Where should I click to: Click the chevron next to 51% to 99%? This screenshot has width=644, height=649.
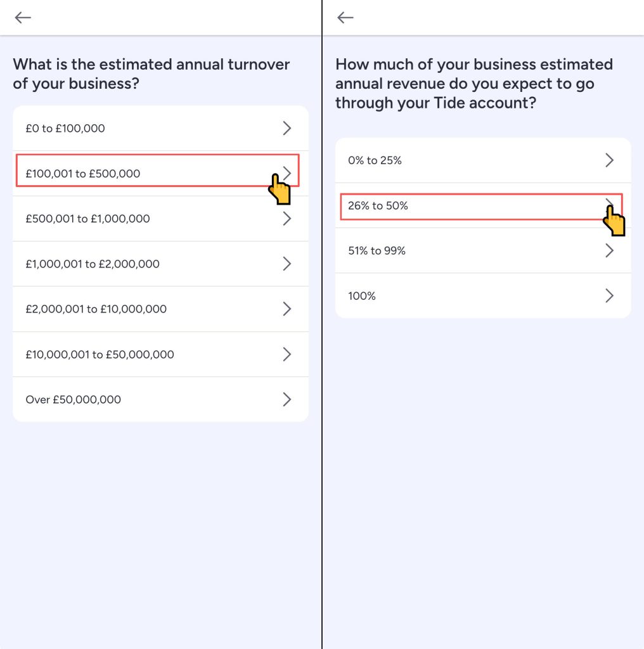(609, 251)
